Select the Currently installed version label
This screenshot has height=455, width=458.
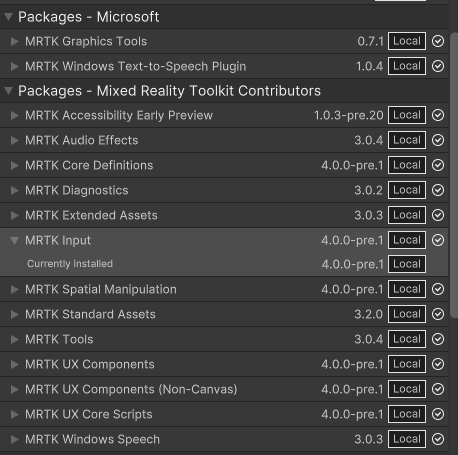click(x=70, y=264)
